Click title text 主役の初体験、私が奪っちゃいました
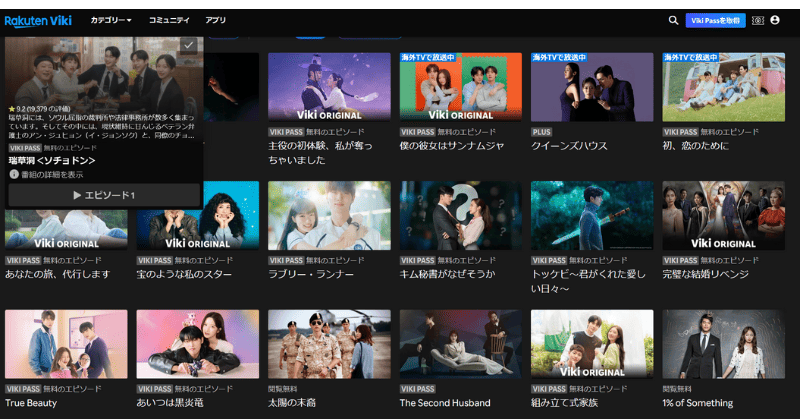 click(320, 153)
